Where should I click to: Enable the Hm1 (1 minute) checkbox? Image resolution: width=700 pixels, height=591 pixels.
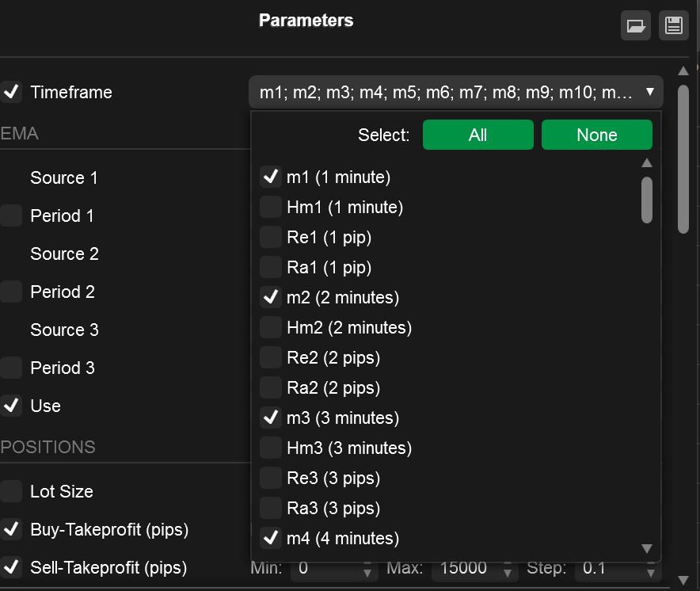[x=271, y=207]
